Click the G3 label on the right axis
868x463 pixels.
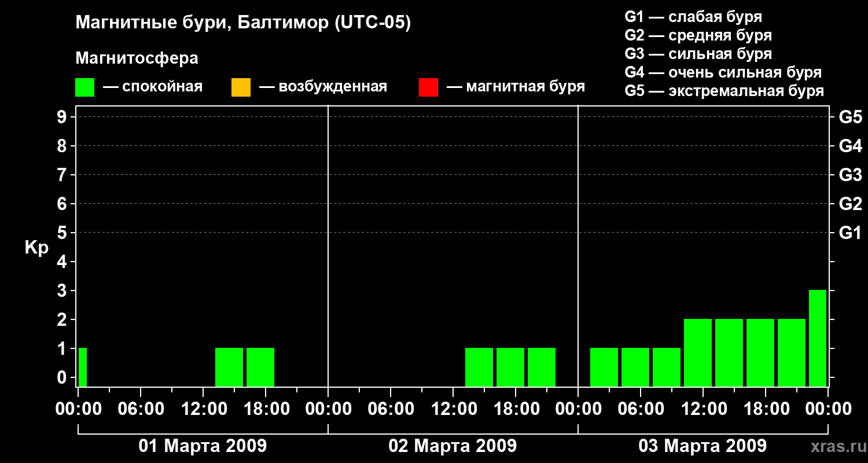(850, 175)
